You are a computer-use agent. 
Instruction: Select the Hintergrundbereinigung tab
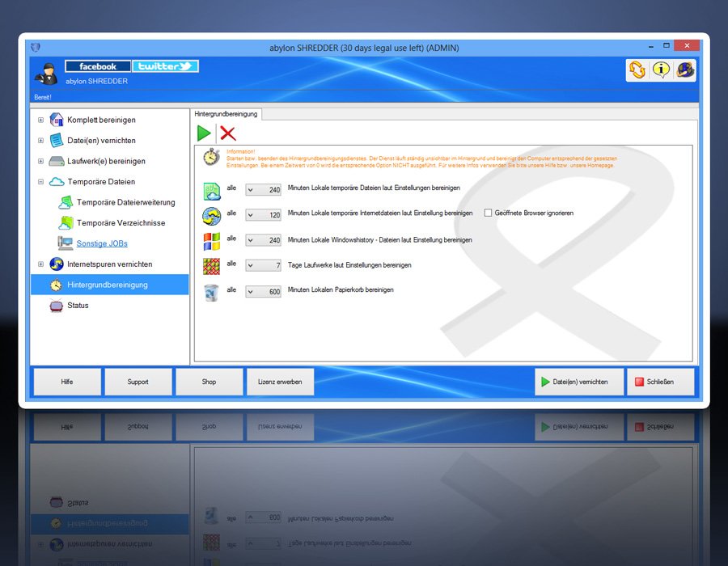point(226,114)
